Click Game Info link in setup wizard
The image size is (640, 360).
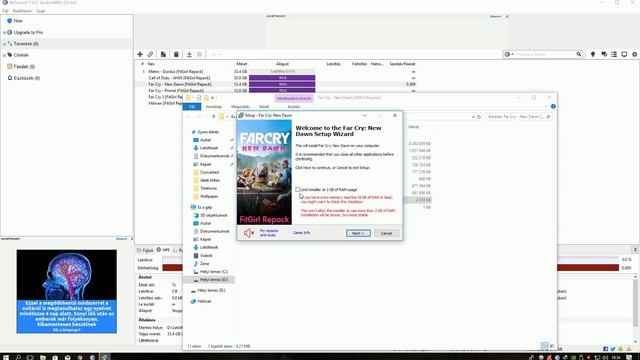[302, 233]
